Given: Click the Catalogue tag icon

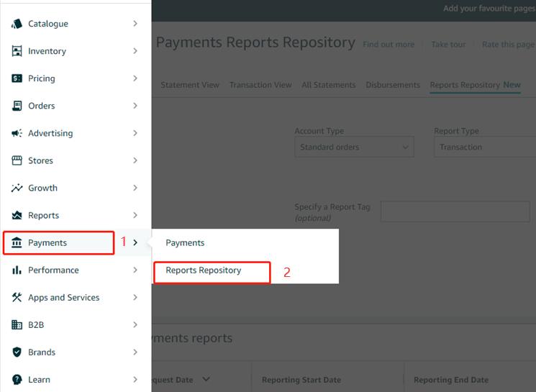Looking at the screenshot, I should pyautogui.click(x=17, y=24).
